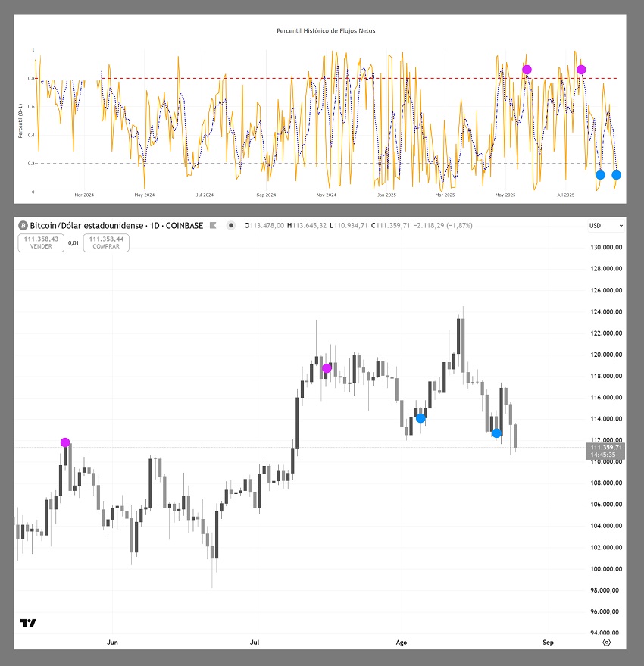Click the Mar 2025 label on the upper chart
Viewport: 644px width, 666px height.
click(x=445, y=195)
